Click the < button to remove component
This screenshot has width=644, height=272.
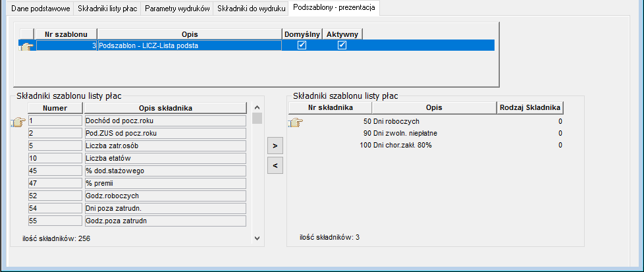(275, 165)
